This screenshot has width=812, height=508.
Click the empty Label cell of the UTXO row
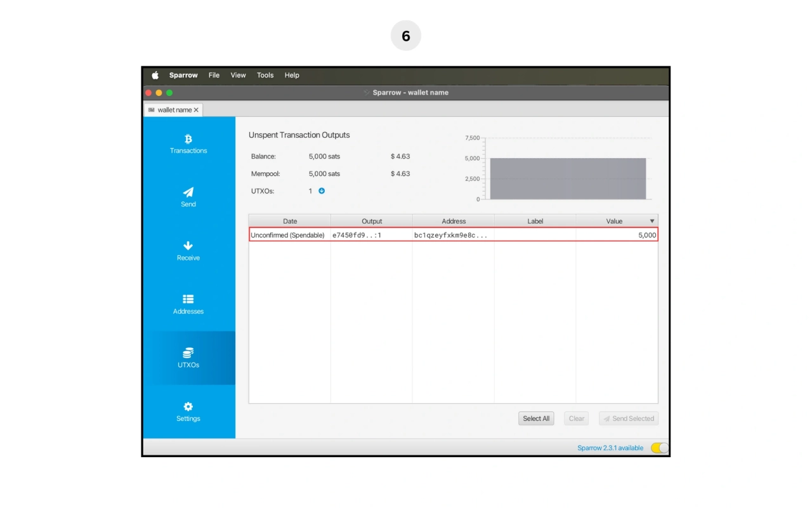[535, 235]
